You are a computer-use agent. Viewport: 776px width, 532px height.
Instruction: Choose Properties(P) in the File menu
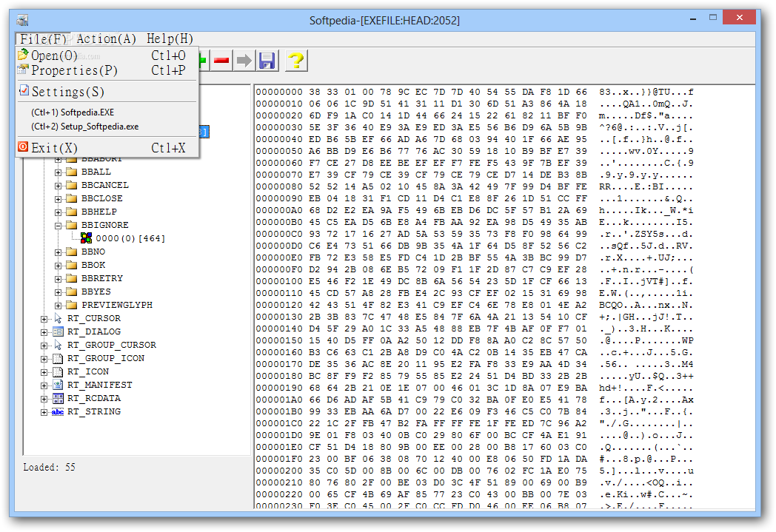click(x=107, y=70)
